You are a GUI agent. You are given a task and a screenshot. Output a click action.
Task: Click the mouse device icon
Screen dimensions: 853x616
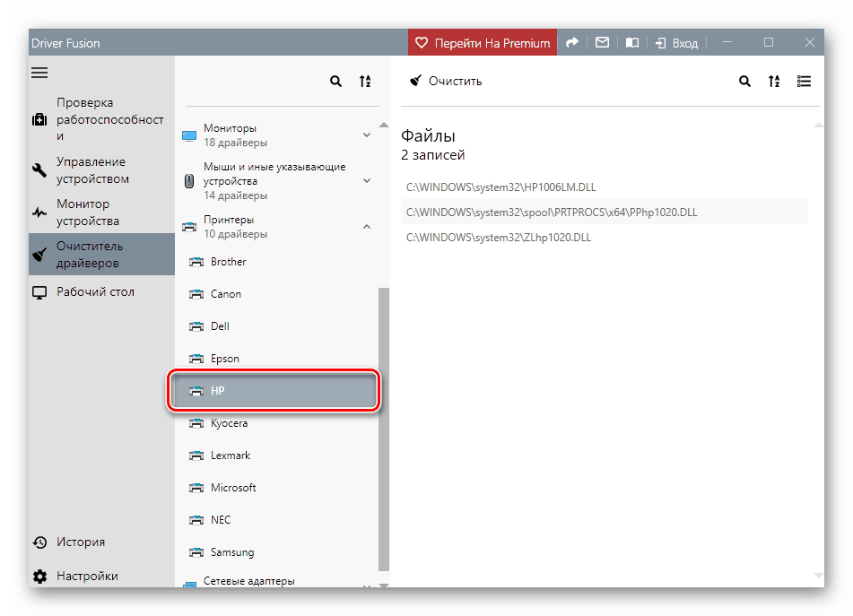tap(189, 181)
